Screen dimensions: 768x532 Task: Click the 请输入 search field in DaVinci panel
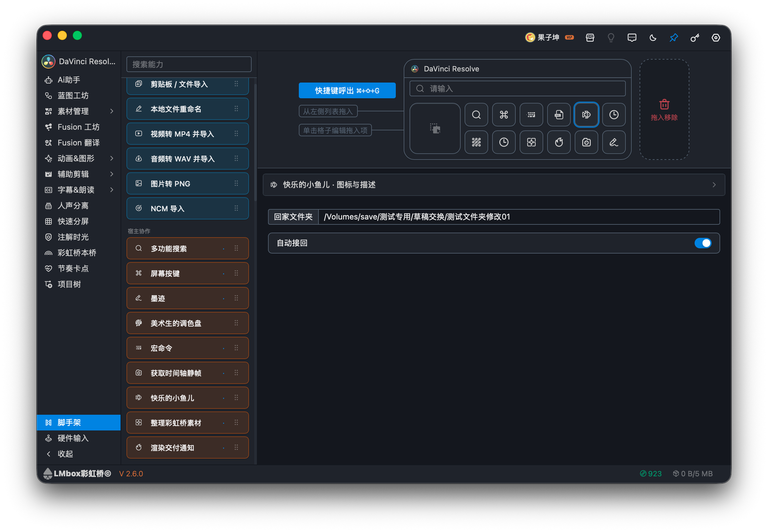[517, 89]
